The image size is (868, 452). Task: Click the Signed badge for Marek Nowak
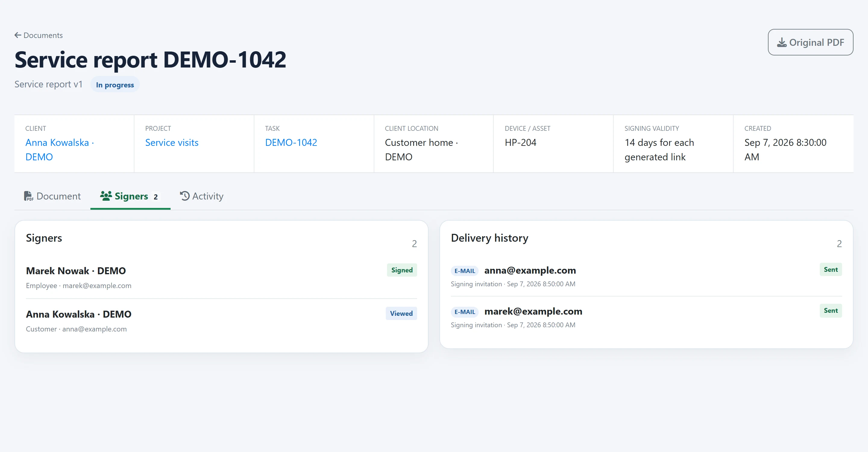[x=402, y=270]
